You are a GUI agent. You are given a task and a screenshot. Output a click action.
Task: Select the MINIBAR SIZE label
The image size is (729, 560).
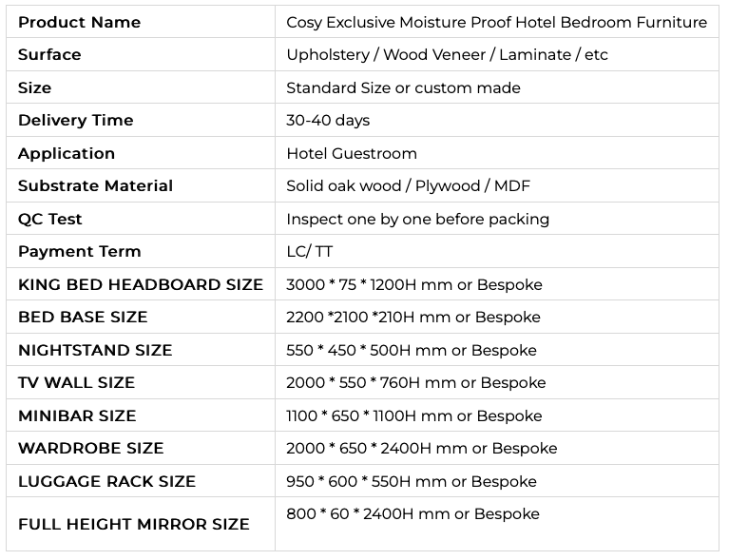tap(77, 415)
